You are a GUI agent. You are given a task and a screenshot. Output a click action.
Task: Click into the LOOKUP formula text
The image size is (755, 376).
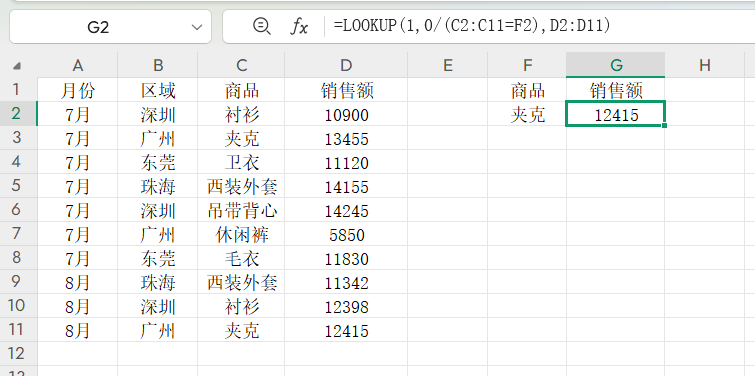click(471, 26)
